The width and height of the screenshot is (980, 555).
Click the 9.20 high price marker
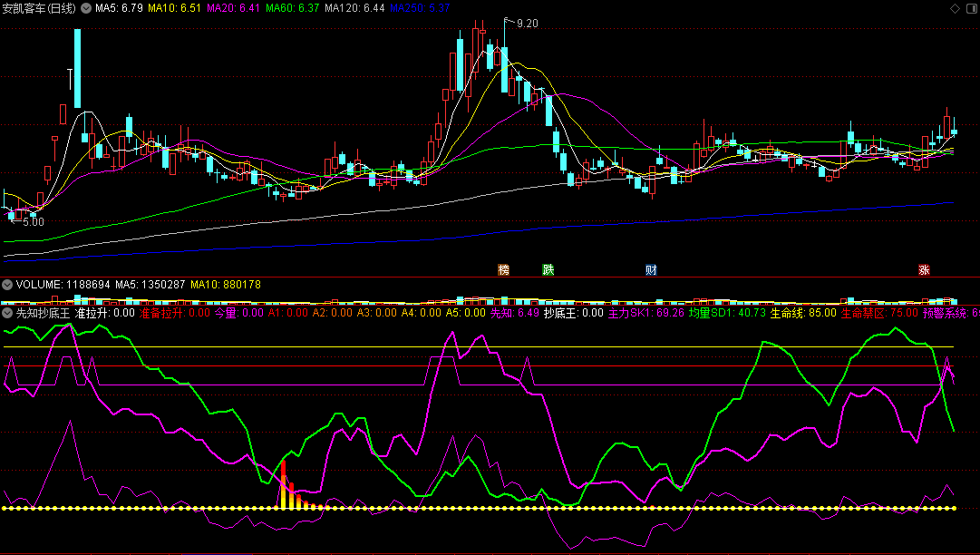click(x=527, y=24)
